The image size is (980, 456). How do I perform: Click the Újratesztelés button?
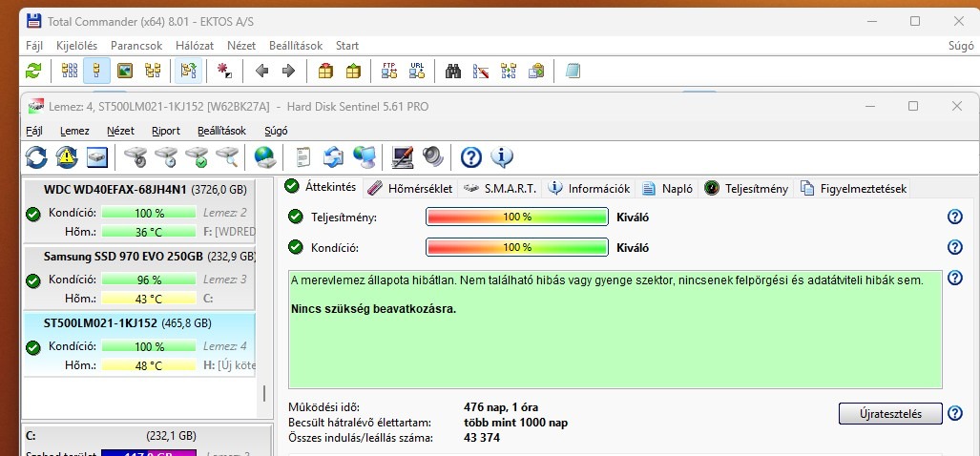click(890, 413)
